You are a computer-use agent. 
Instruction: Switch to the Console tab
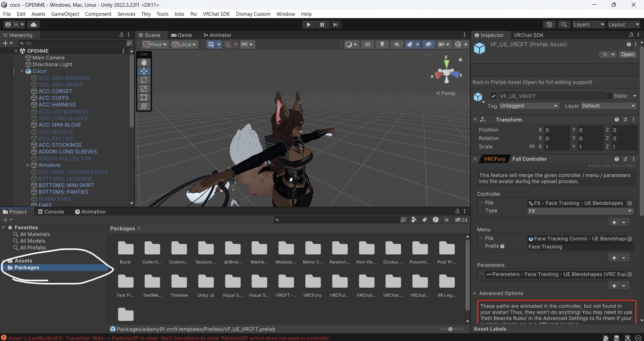click(51, 212)
